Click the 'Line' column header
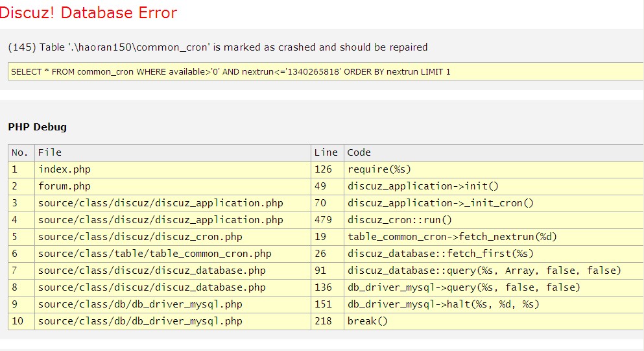The width and height of the screenshot is (644, 351). 328,152
